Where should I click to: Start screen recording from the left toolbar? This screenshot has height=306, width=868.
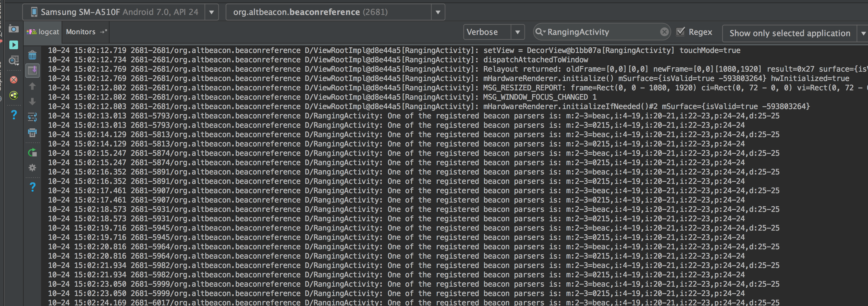click(13, 45)
